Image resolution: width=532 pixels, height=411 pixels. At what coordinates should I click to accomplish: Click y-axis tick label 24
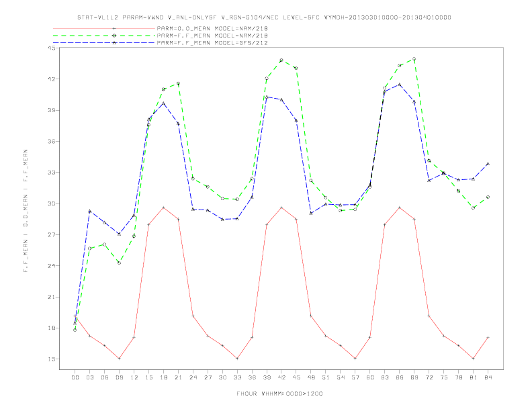coord(51,265)
